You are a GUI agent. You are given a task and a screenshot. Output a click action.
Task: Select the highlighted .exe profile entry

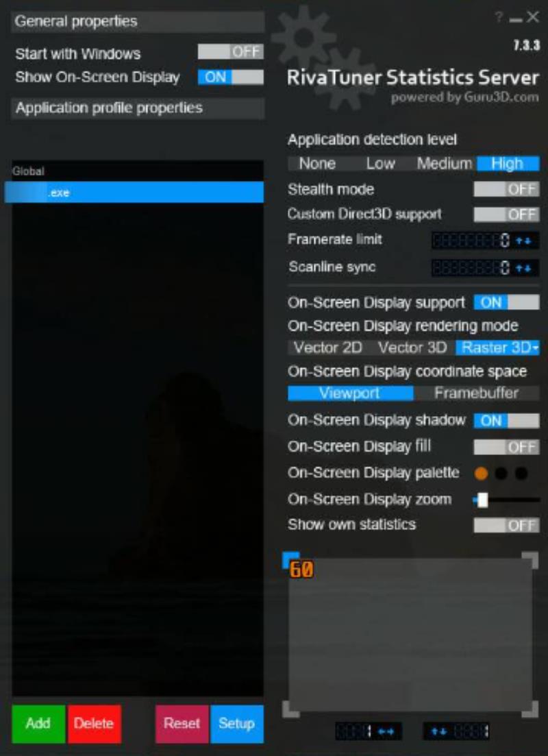134,193
